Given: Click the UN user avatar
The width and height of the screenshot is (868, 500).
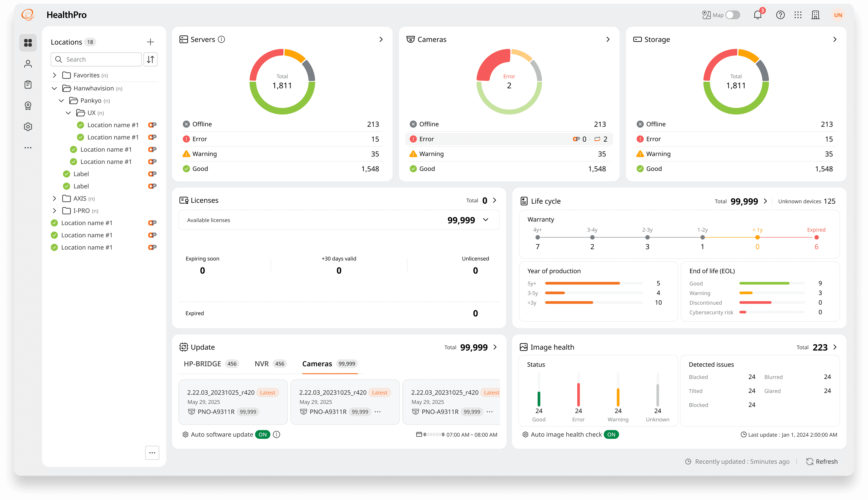Looking at the screenshot, I should [838, 15].
